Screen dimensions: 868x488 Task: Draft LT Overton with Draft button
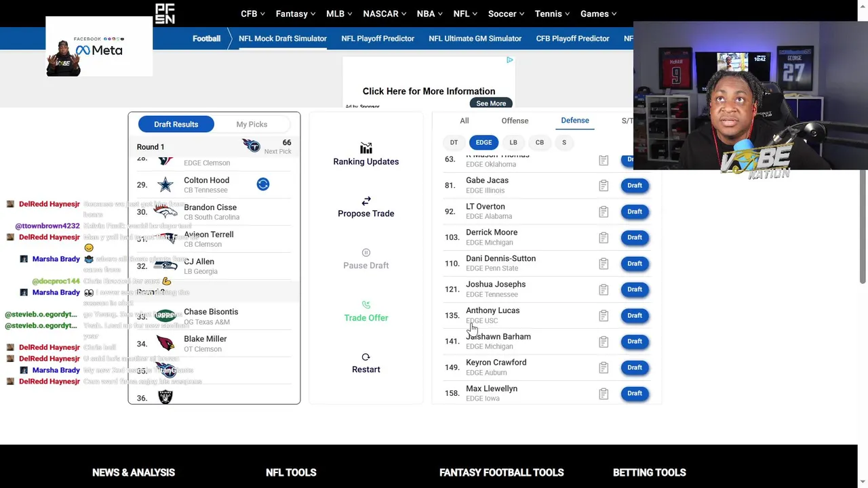(635, 211)
